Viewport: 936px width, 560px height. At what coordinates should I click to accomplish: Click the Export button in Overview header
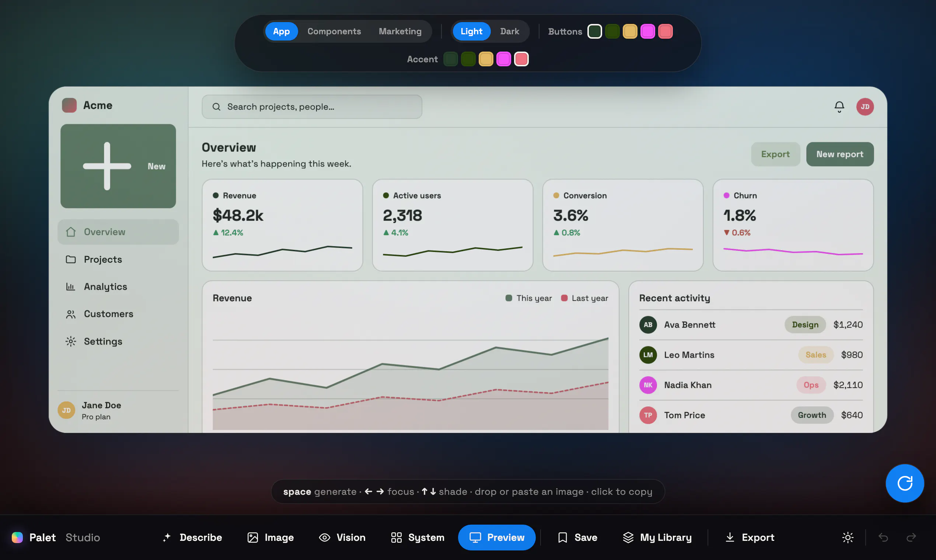775,154
